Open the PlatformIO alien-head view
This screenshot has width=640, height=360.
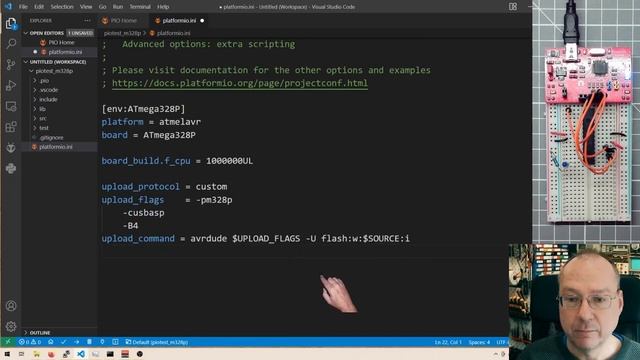[11, 147]
